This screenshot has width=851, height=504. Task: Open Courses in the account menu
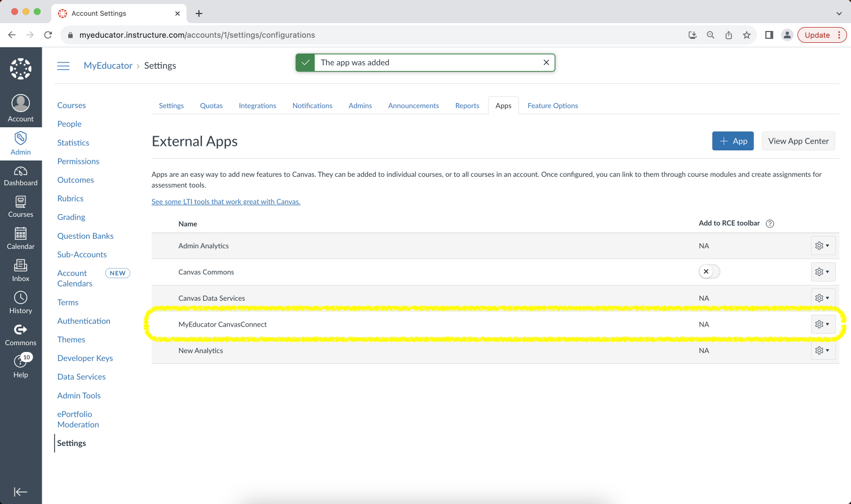click(72, 105)
